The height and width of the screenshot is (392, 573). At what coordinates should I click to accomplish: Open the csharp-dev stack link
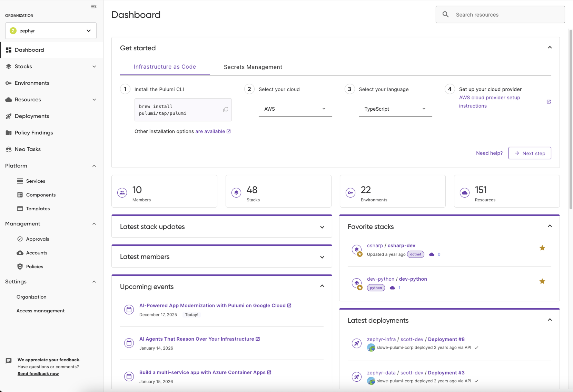[x=402, y=245]
